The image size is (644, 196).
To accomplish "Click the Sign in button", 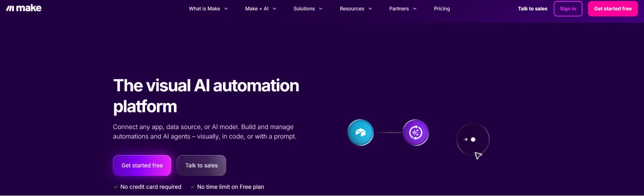I will tap(568, 9).
